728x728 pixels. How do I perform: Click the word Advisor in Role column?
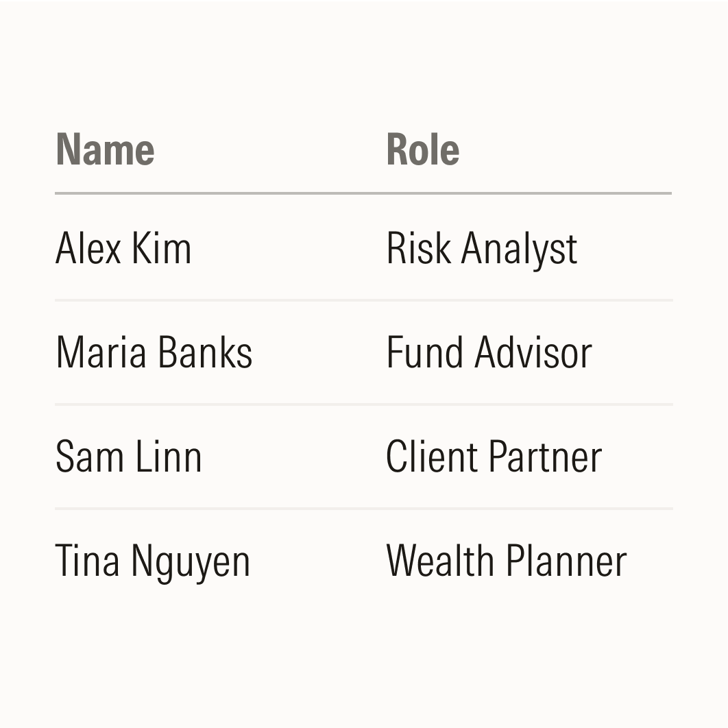[533, 352]
